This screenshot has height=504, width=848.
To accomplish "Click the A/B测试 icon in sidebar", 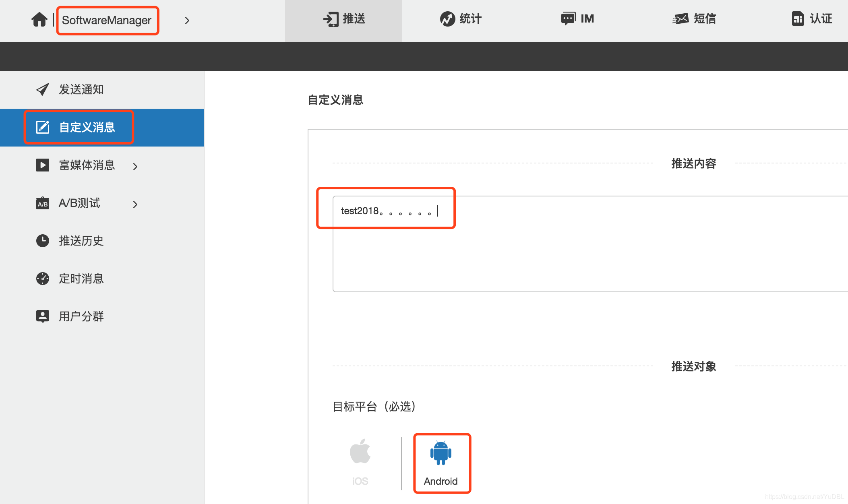I will point(43,203).
